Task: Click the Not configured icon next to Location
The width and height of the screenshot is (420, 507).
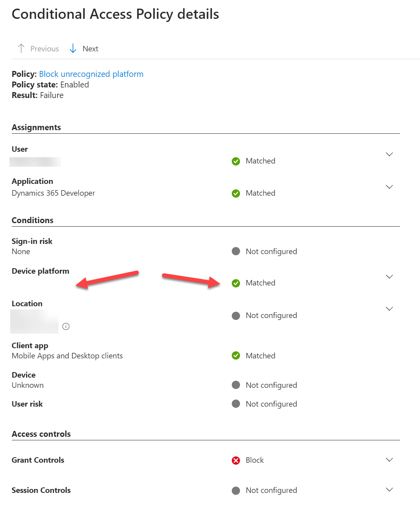Action: [x=236, y=315]
